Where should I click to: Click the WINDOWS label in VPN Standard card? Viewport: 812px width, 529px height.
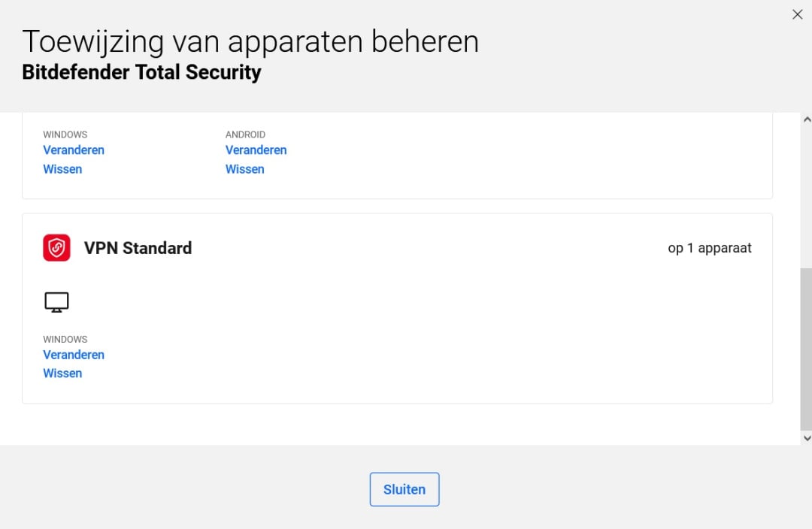point(65,339)
